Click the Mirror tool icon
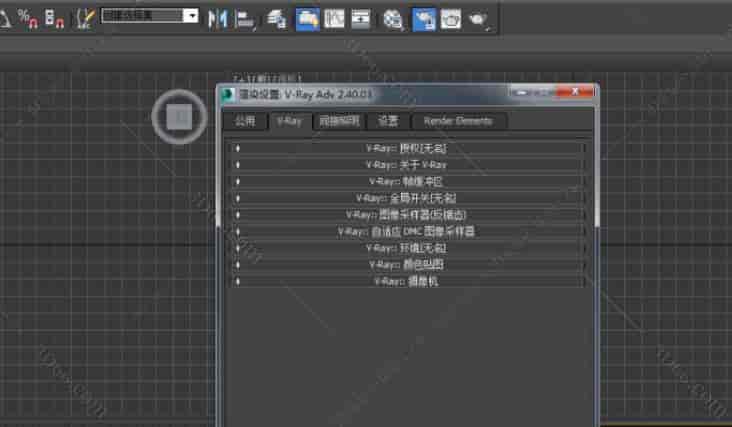732x427 pixels. tap(217, 18)
